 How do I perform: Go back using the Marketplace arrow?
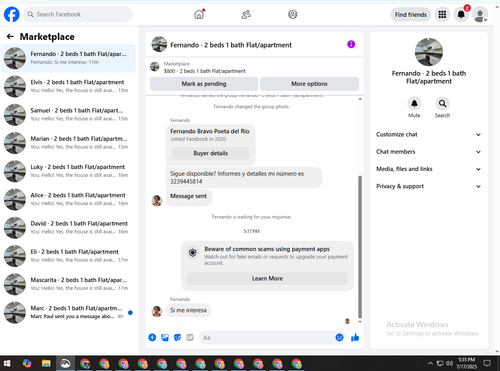10,37
